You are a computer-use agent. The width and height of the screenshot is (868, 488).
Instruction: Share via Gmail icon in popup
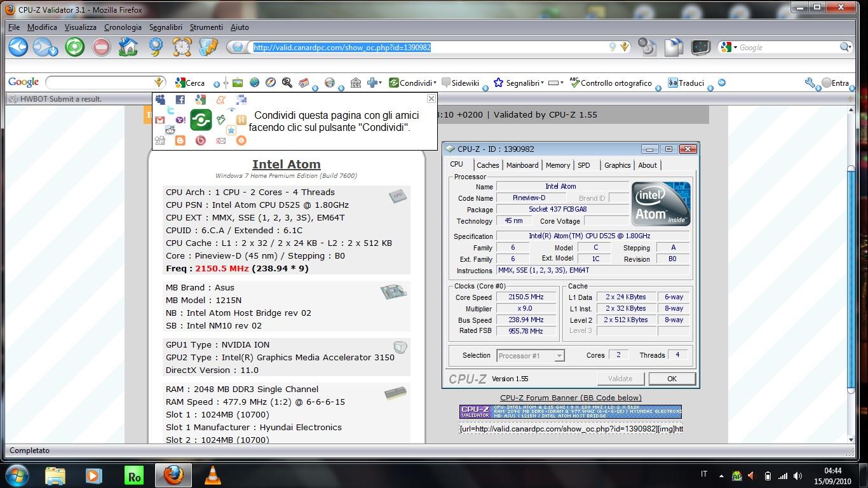[160, 119]
